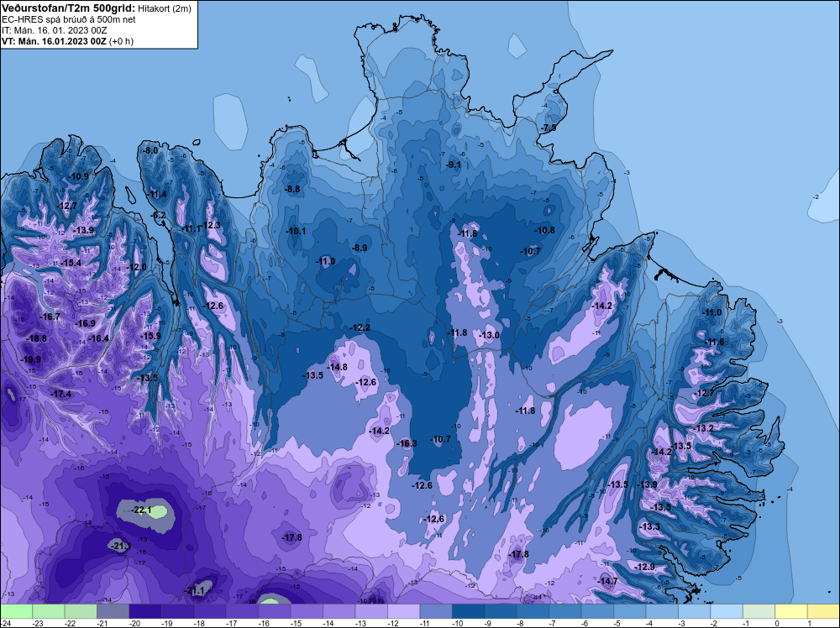Click the legend color swatch labeled -21

click(113, 611)
